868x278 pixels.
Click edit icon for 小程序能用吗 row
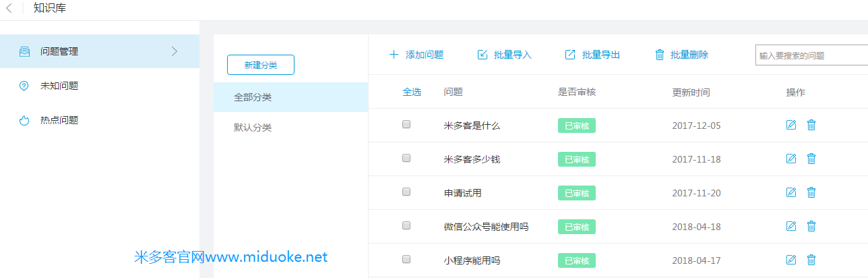pyautogui.click(x=791, y=260)
